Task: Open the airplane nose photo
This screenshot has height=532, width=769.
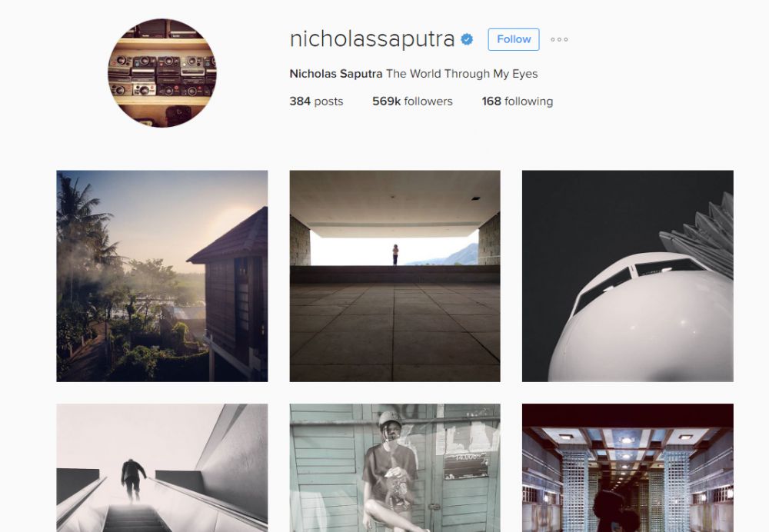Action: [628, 276]
